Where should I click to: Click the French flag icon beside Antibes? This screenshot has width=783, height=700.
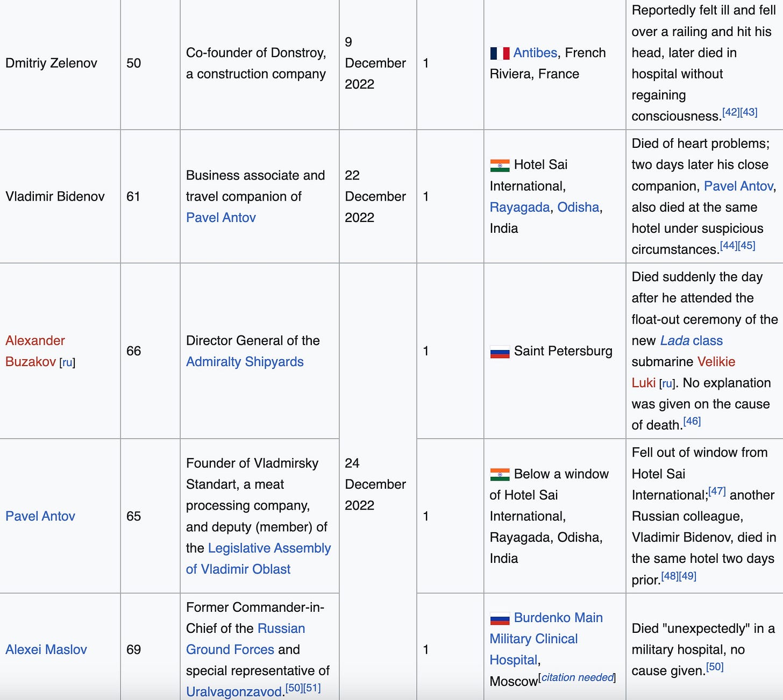pos(500,53)
